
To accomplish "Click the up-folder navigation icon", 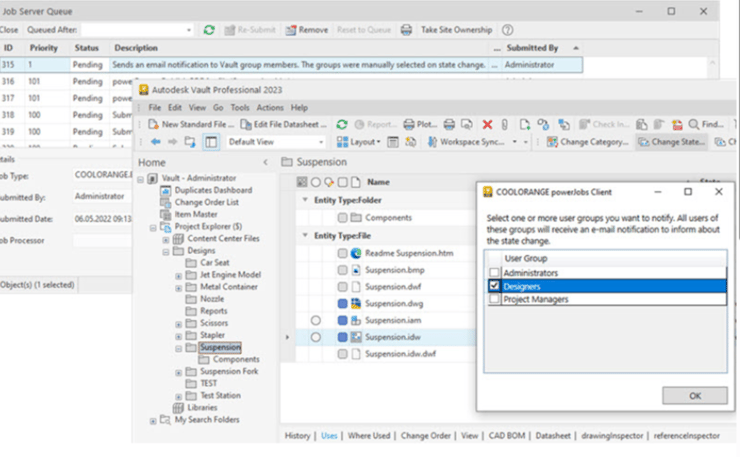I will [x=190, y=142].
